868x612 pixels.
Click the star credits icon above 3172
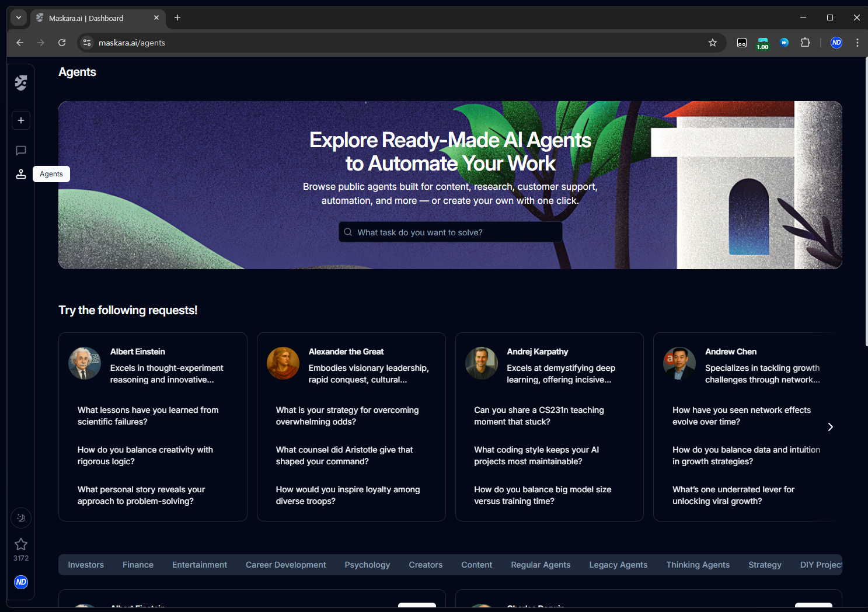point(21,544)
